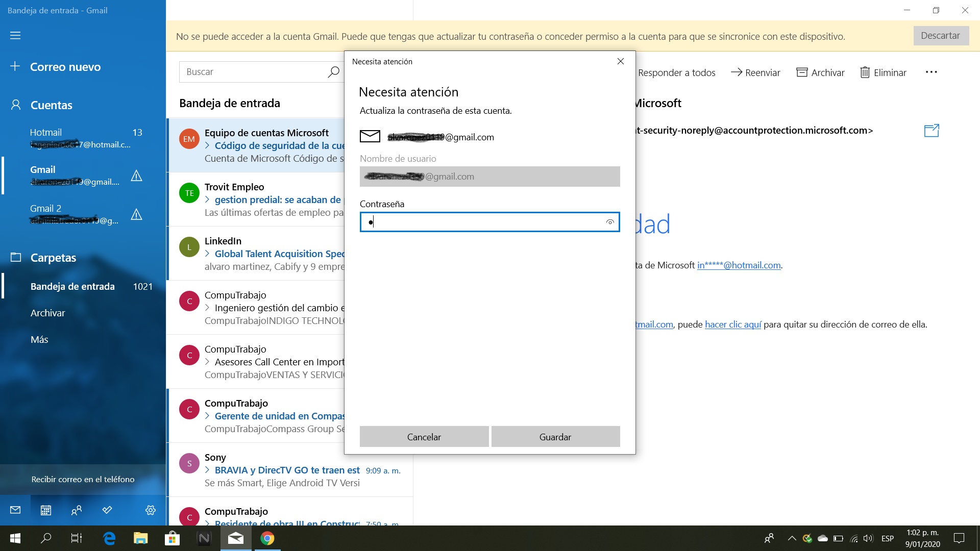This screenshot has height=551, width=980.
Task: Expand conversation Código de seguridad chevron
Action: 207,145
